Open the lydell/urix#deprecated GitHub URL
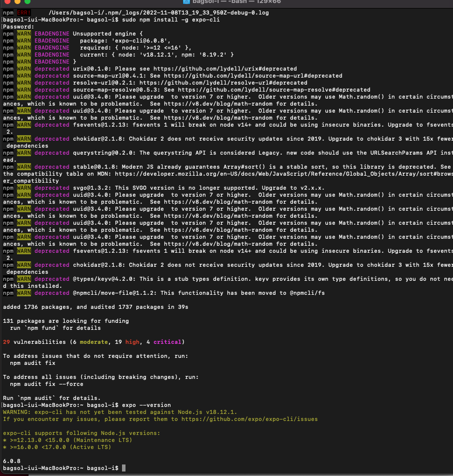The image size is (453, 476). tap(225, 69)
